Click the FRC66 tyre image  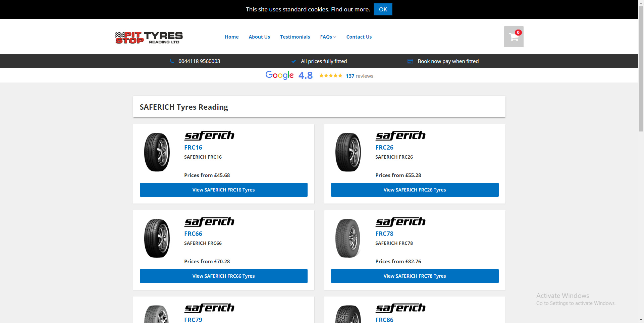pos(157,238)
